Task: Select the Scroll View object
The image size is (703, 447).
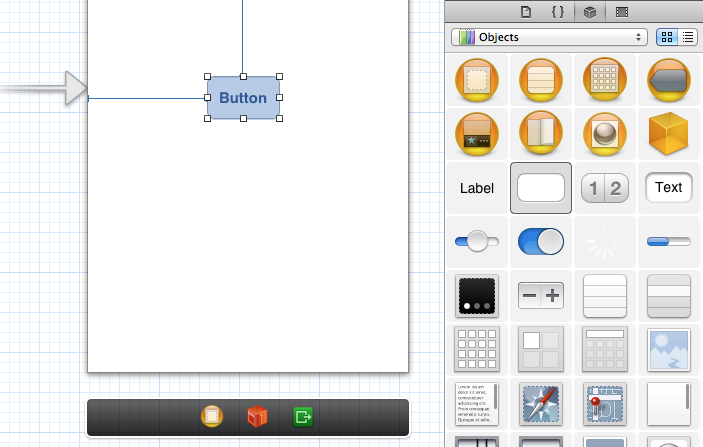Action: pyautogui.click(x=669, y=404)
